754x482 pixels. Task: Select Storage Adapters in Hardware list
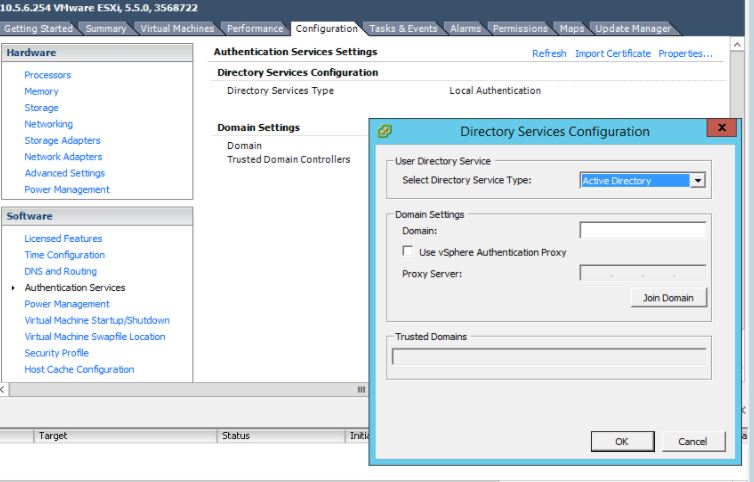62,141
